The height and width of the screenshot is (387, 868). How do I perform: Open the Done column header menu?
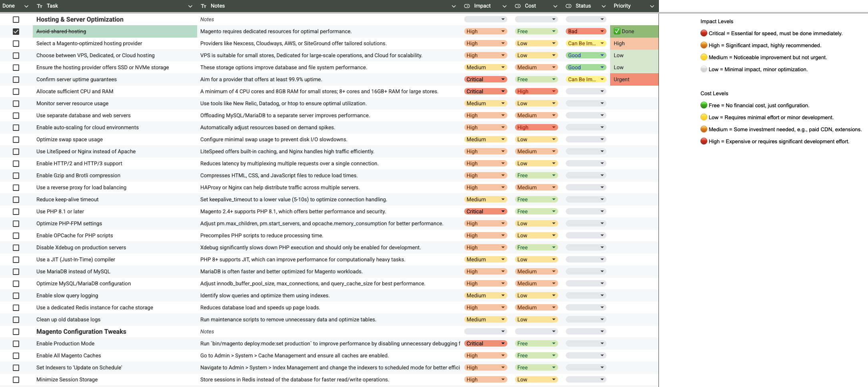(26, 6)
